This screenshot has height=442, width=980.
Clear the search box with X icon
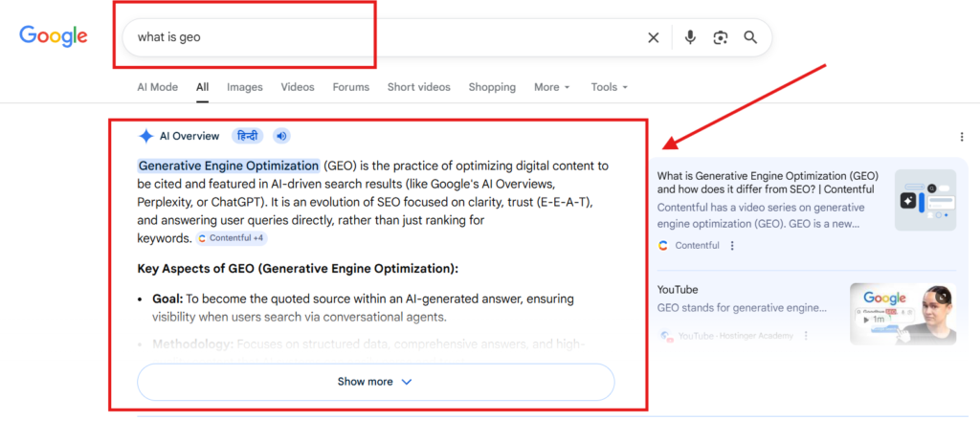tap(654, 37)
